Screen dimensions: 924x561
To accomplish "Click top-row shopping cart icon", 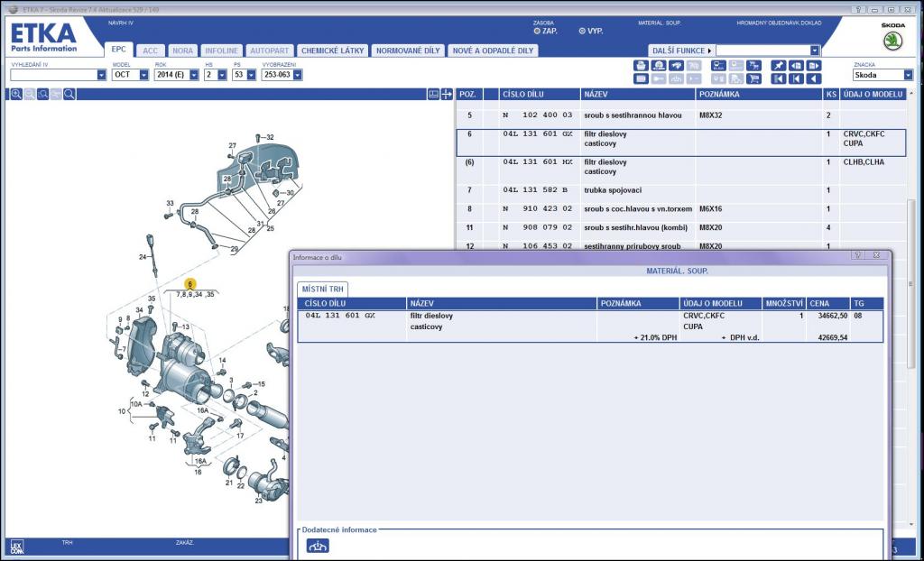I will (x=753, y=66).
